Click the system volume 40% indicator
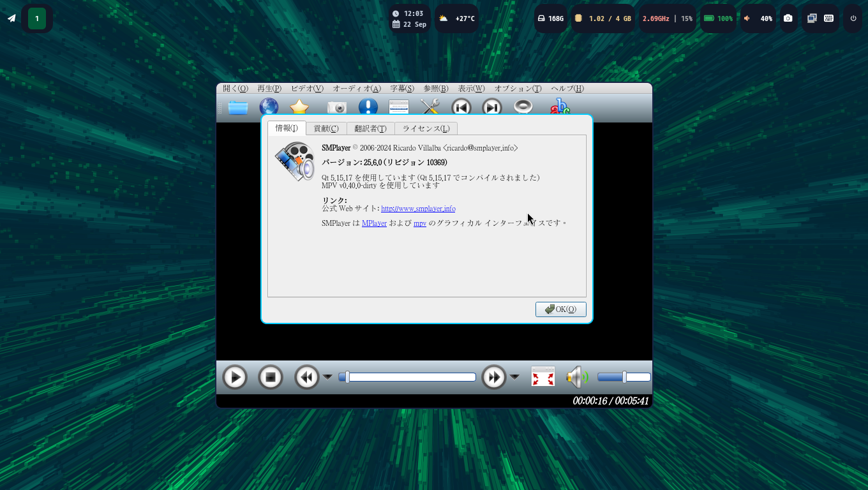Image resolution: width=868 pixels, height=490 pixels. pos(758,19)
